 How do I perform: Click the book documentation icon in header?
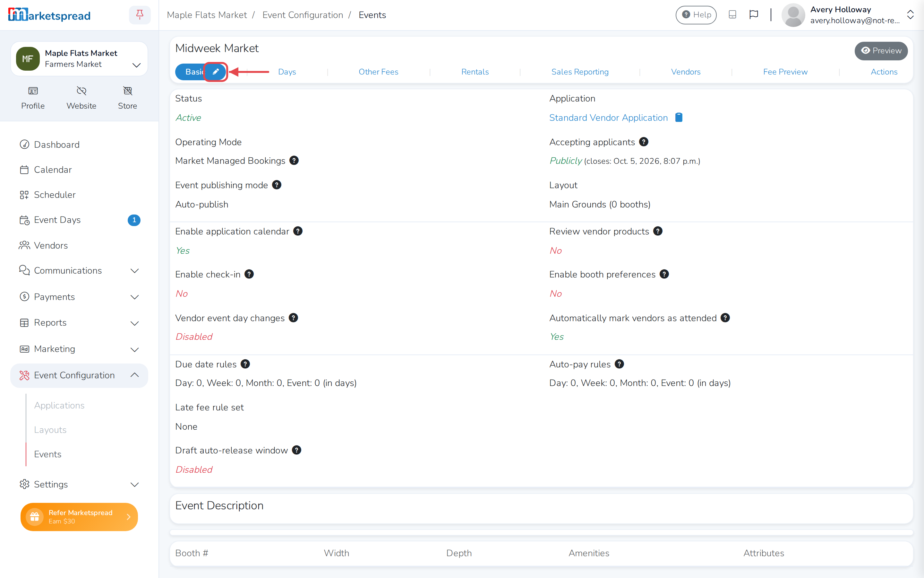pyautogui.click(x=732, y=15)
